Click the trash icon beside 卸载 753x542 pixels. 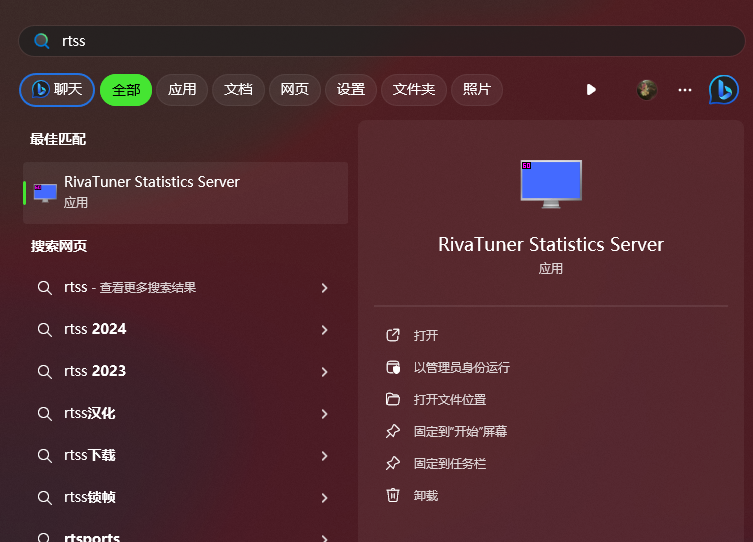(x=393, y=495)
